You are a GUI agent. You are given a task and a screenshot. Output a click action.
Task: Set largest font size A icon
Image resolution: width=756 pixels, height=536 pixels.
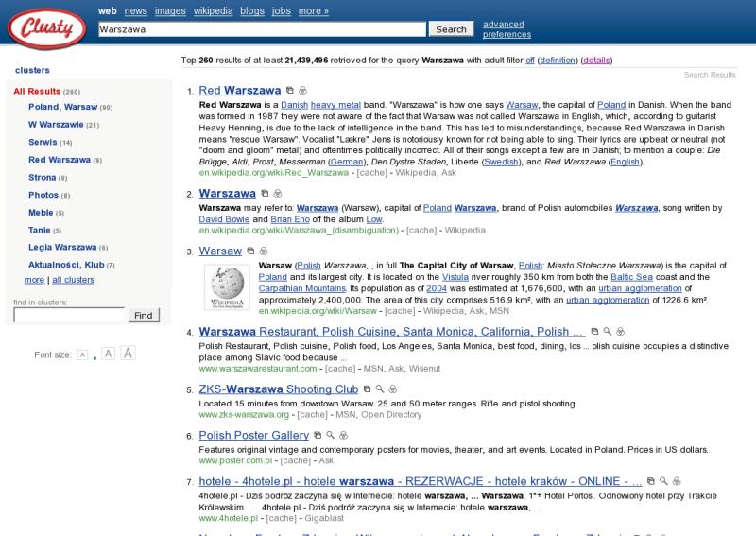point(128,354)
